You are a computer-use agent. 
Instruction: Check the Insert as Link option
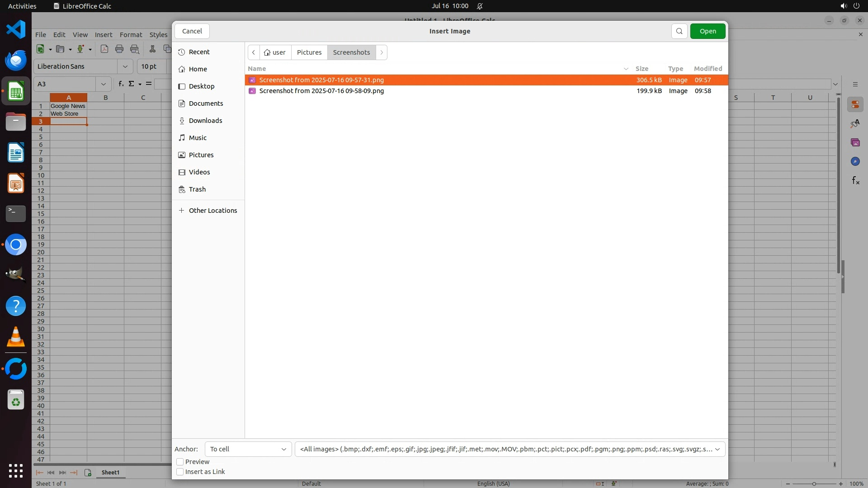pos(180,472)
